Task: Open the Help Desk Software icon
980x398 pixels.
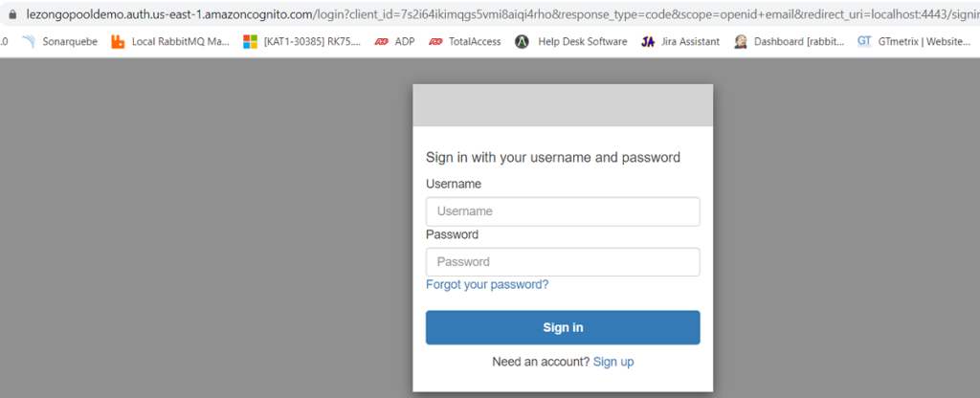Action: (522, 42)
